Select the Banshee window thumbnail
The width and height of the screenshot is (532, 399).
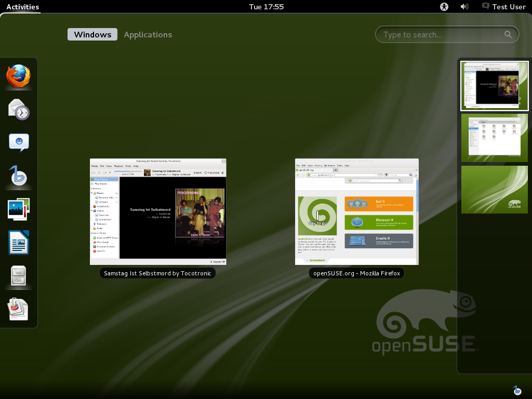tap(158, 212)
